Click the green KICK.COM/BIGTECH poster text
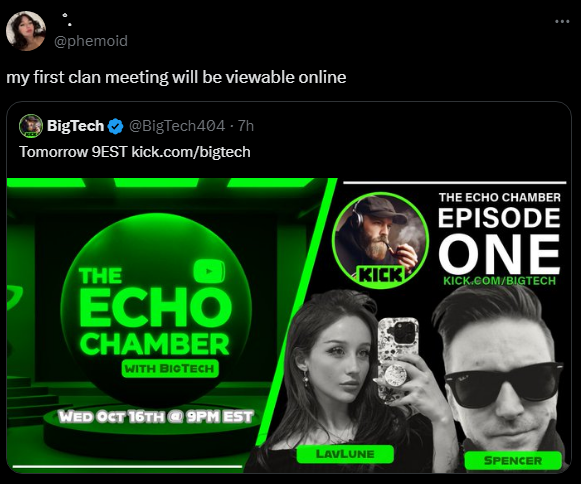 point(499,281)
